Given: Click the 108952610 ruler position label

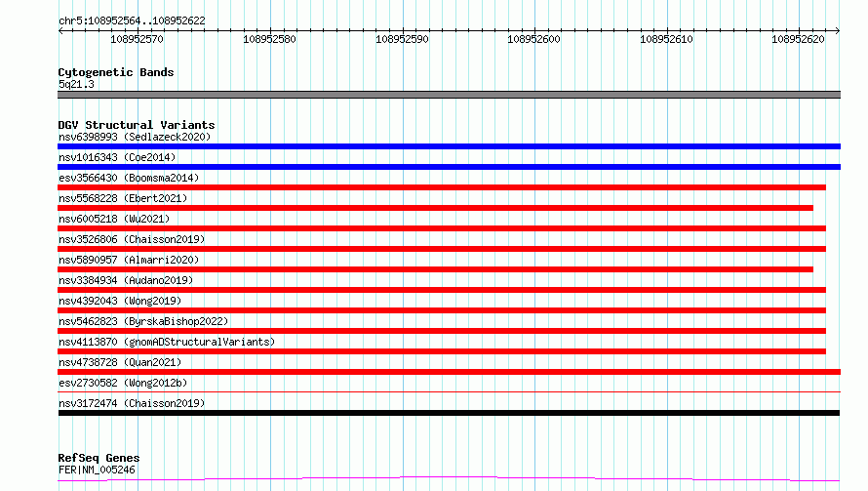Looking at the screenshot, I should pyautogui.click(x=666, y=39).
